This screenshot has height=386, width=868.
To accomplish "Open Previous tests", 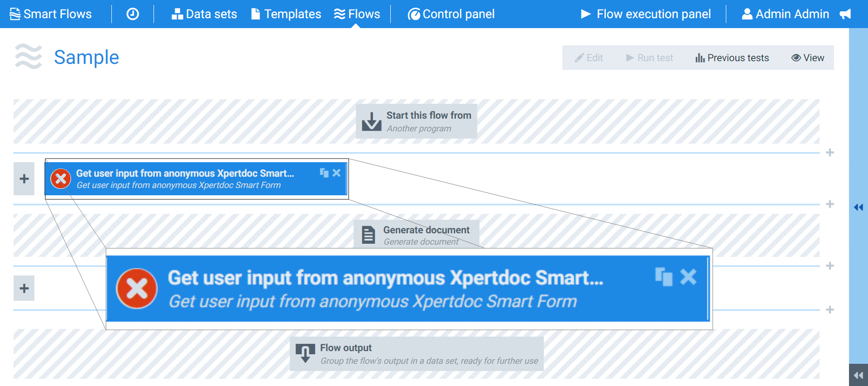I will pos(732,58).
